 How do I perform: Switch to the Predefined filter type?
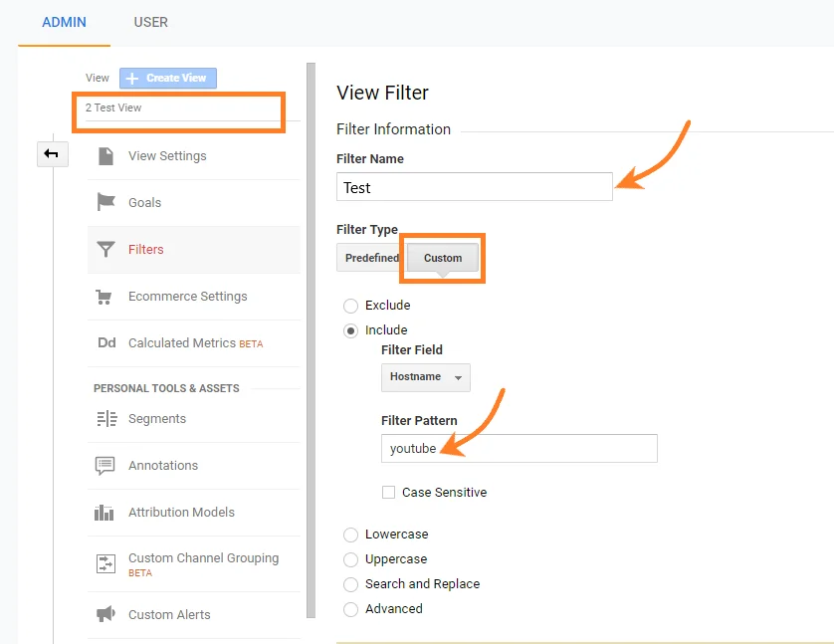[371, 258]
